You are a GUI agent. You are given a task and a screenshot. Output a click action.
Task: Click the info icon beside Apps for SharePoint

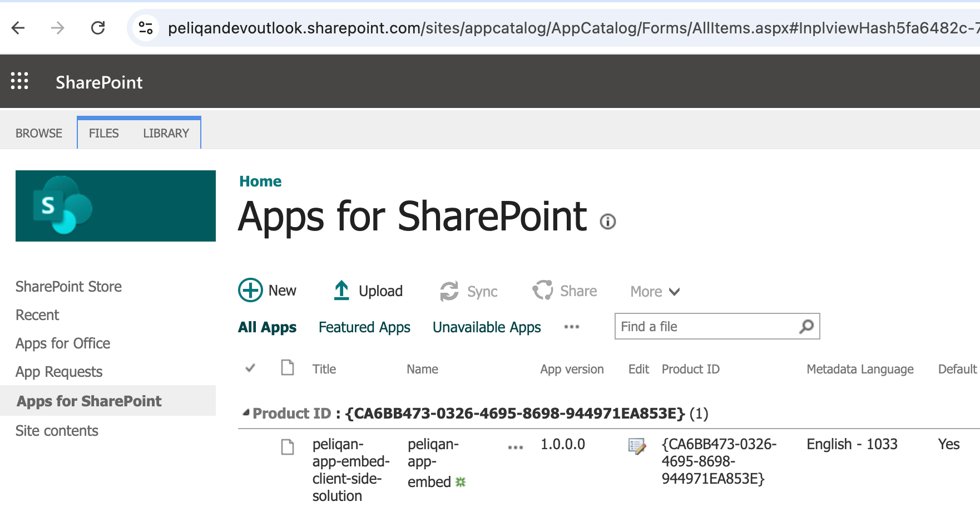[x=608, y=222]
